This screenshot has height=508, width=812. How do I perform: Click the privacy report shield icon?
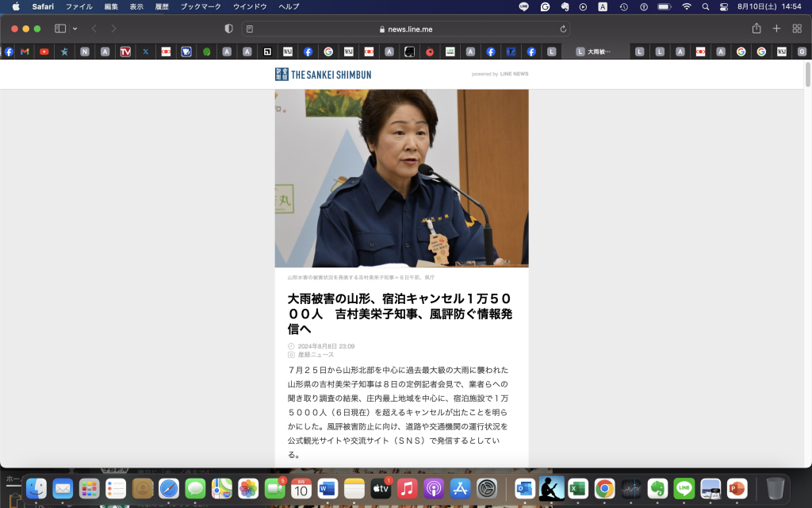click(229, 29)
